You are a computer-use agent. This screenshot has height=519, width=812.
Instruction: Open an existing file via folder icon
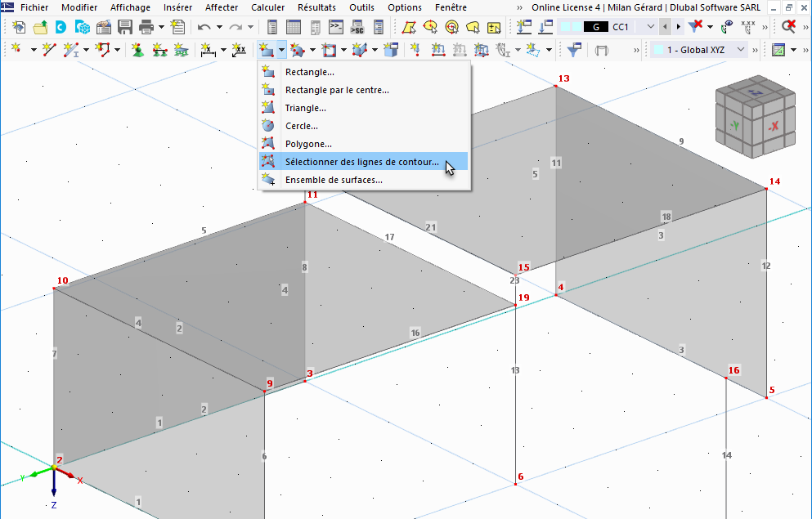[40, 27]
